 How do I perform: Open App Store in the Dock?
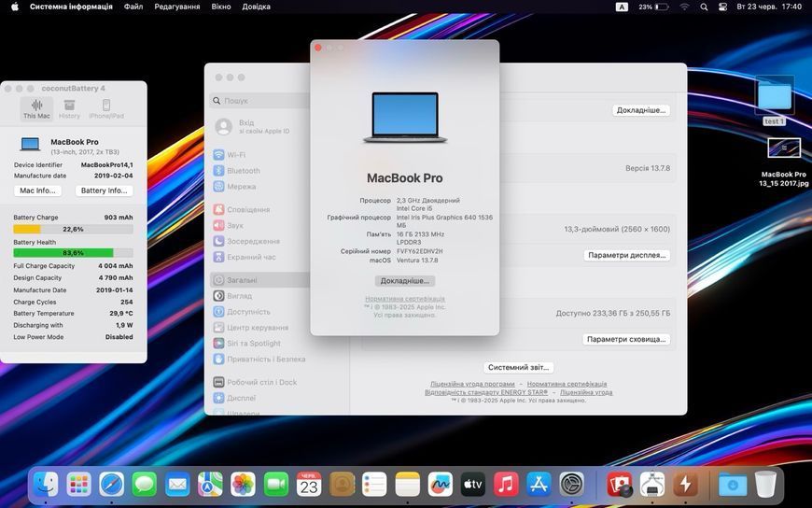point(539,485)
